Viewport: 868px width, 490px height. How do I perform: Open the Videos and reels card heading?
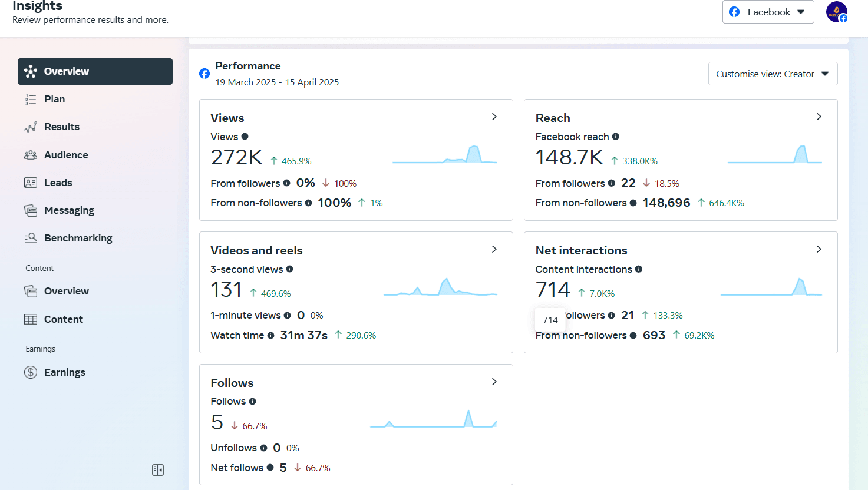[256, 250]
